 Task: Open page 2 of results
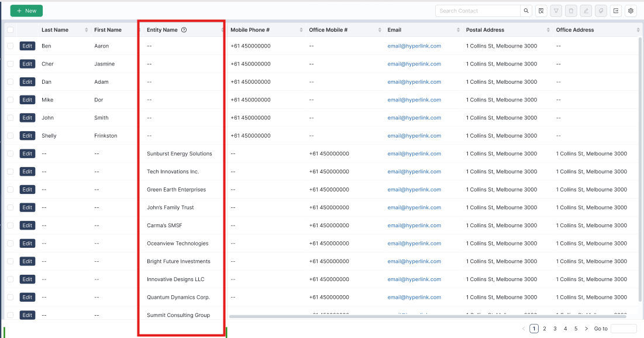point(545,329)
